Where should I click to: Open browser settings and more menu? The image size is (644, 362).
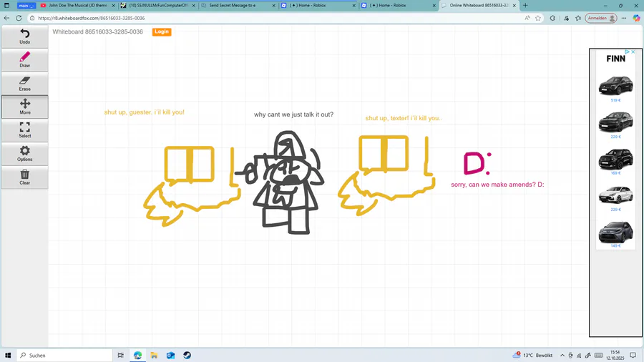(x=624, y=18)
